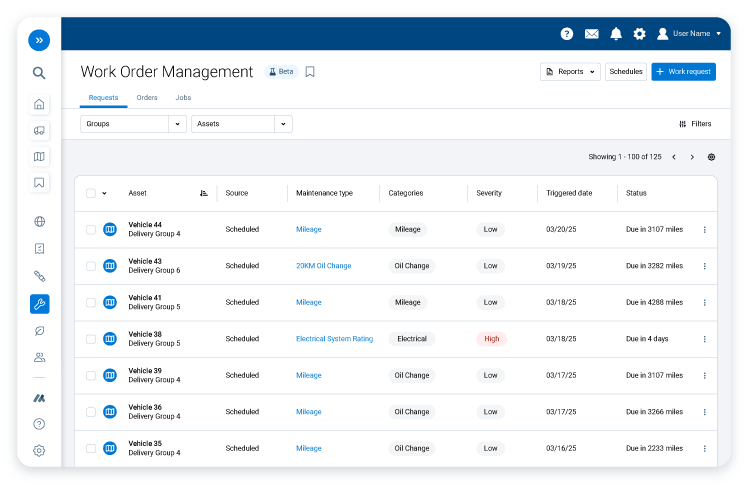Open the mail messages icon
Image resolution: width=748 pixels, height=485 pixels.
(x=592, y=34)
